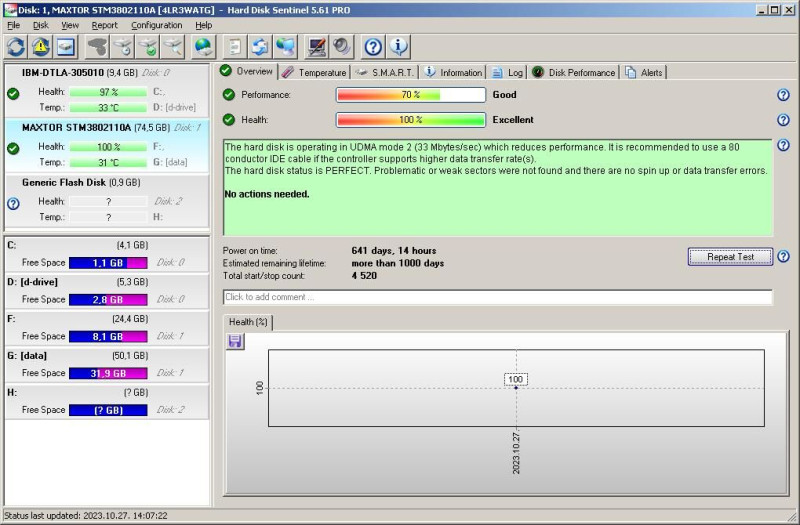Click the '4 520' start/stop count value
800x525 pixels.
click(364, 276)
